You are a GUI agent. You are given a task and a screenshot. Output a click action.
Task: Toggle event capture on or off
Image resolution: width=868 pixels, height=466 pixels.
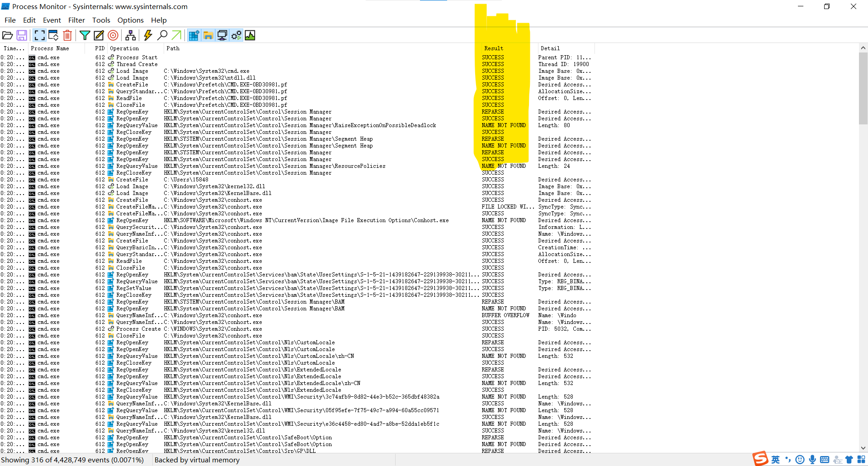pyautogui.click(x=39, y=35)
